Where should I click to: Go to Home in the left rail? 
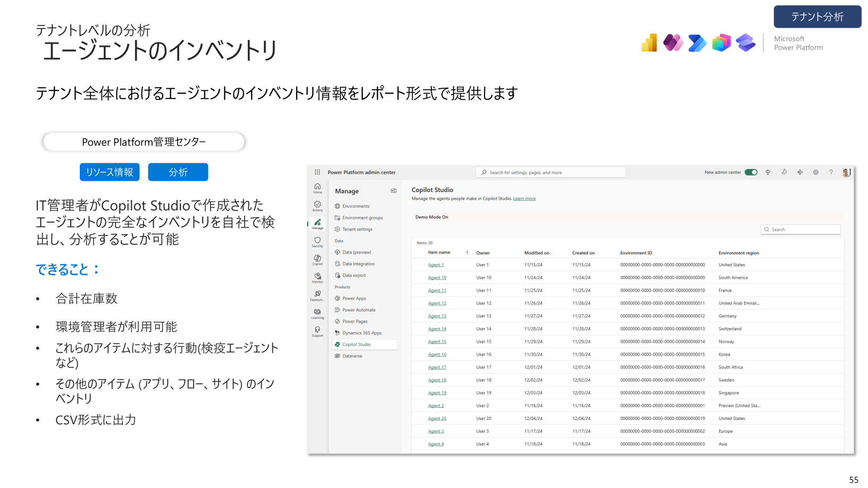(x=318, y=188)
